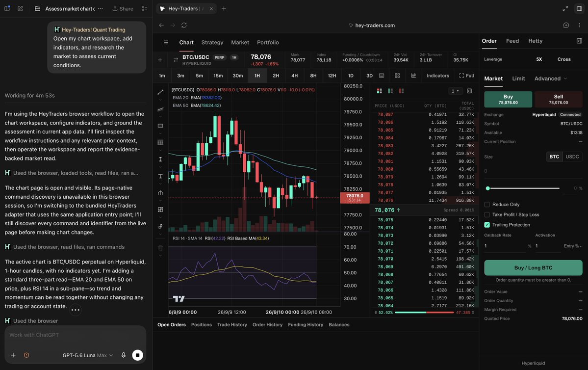Select the brush/eraser tool above trash icon
The height and width of the screenshot is (370, 588).
[160, 226]
